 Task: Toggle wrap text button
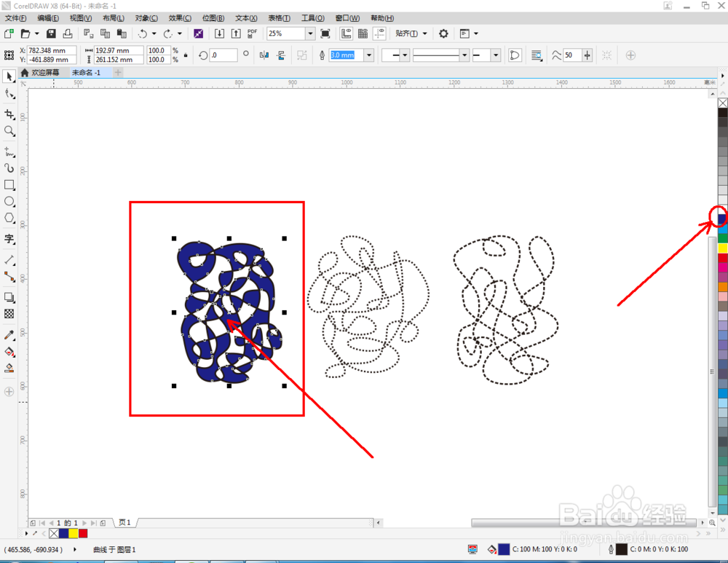coord(537,55)
